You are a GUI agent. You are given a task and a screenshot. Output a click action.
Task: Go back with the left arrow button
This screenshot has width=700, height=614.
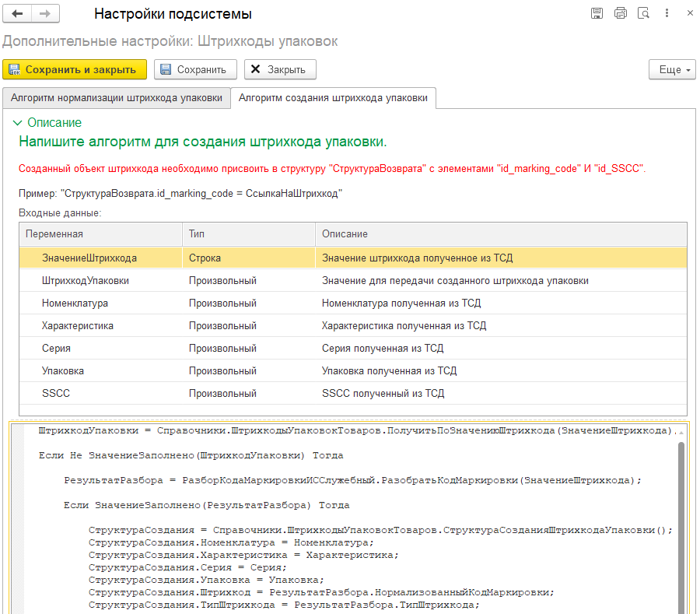coord(17,14)
